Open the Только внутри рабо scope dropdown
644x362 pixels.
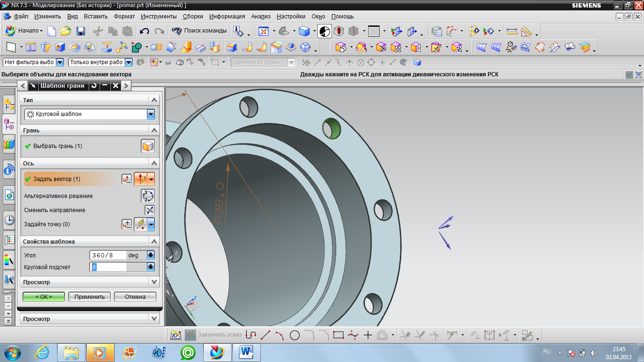128,62
